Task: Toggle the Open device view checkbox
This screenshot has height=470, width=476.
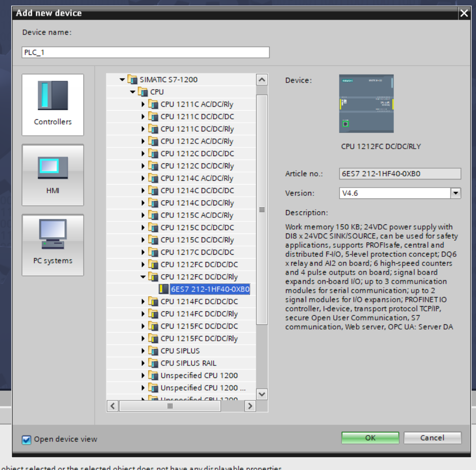Action: tap(26, 439)
